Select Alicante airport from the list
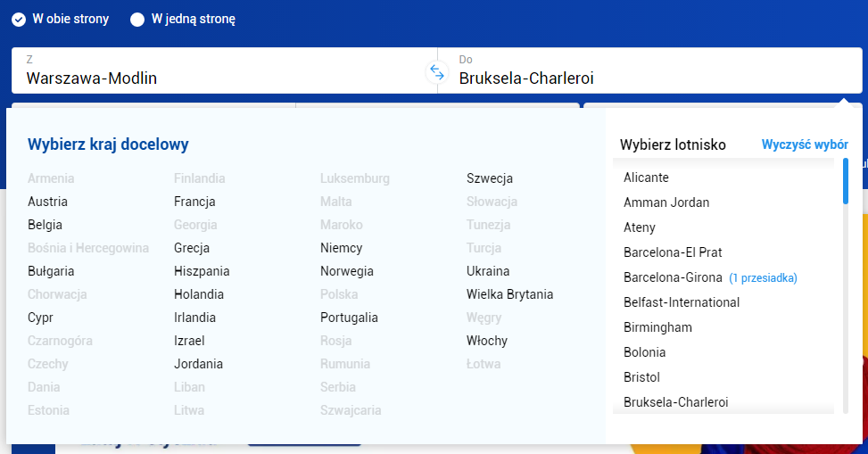The image size is (868, 454). click(x=646, y=177)
